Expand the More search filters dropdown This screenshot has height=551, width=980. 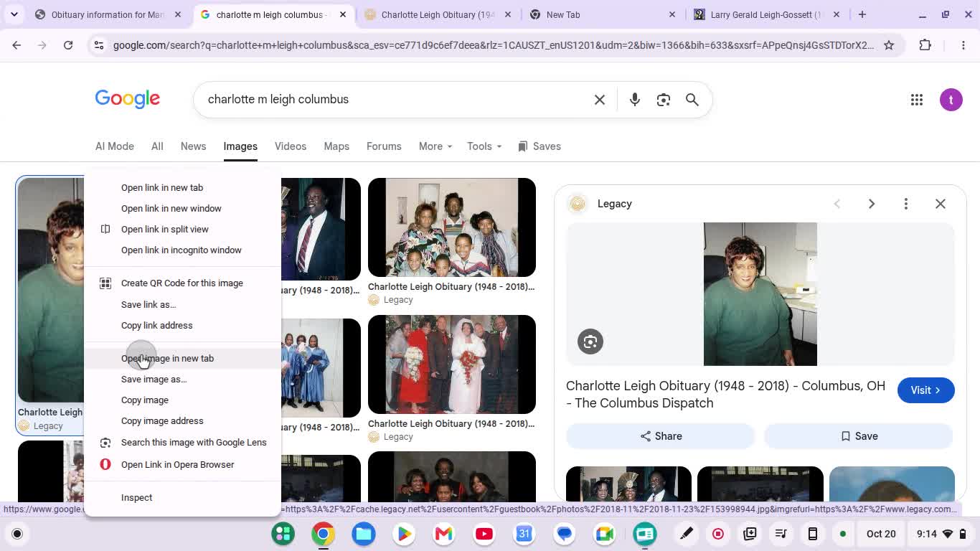(435, 146)
